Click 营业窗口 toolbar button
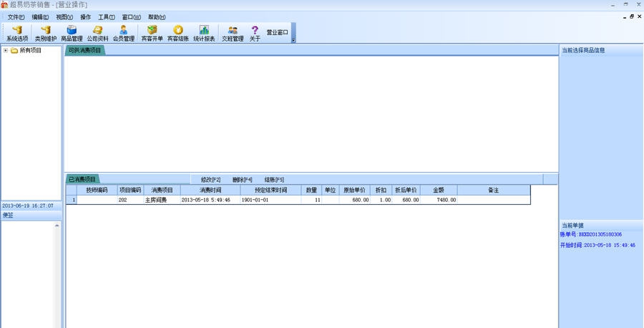Viewport: 644px width, 328px height. tap(278, 32)
